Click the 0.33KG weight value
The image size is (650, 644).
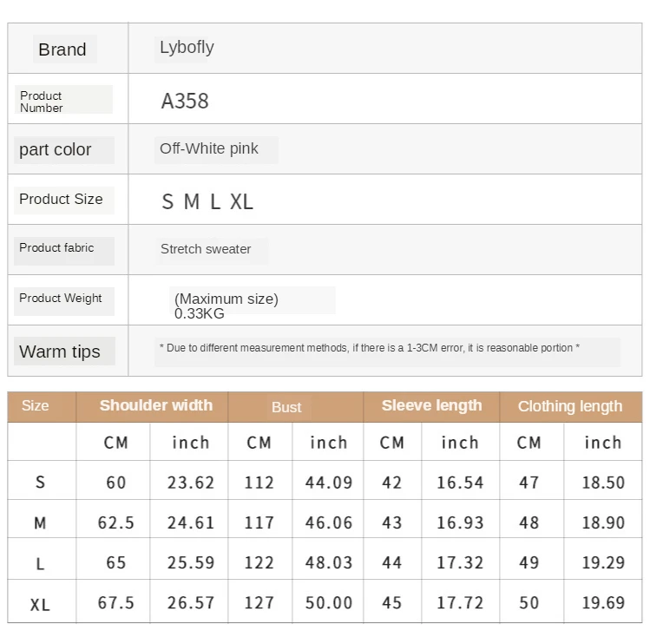pyautogui.click(x=200, y=313)
